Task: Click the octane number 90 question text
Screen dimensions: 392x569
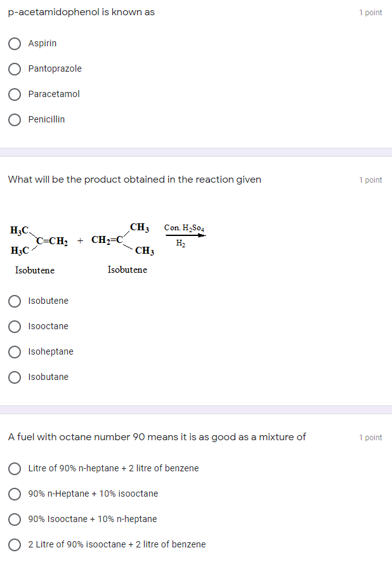Action: pos(157,437)
